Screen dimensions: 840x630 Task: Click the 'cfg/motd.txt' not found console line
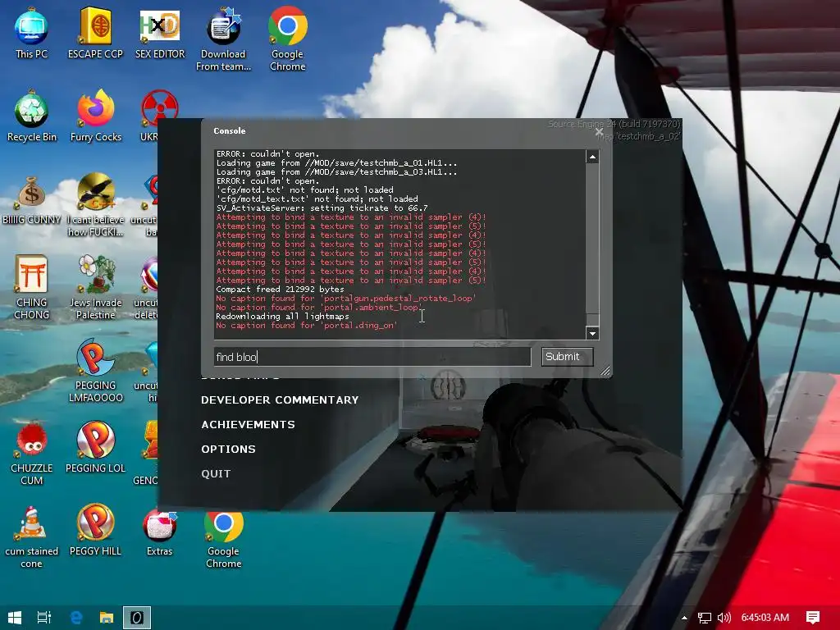pos(305,190)
